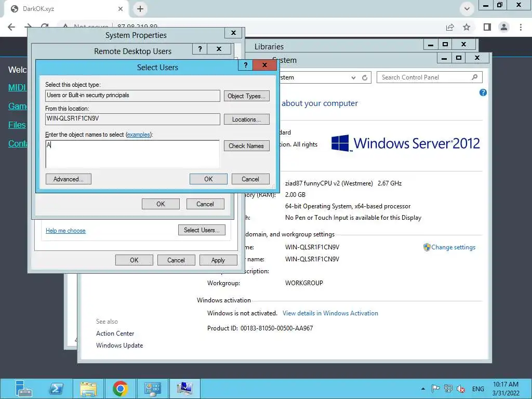
Task: Click Select Users... button in System Properties
Action: [x=202, y=230]
